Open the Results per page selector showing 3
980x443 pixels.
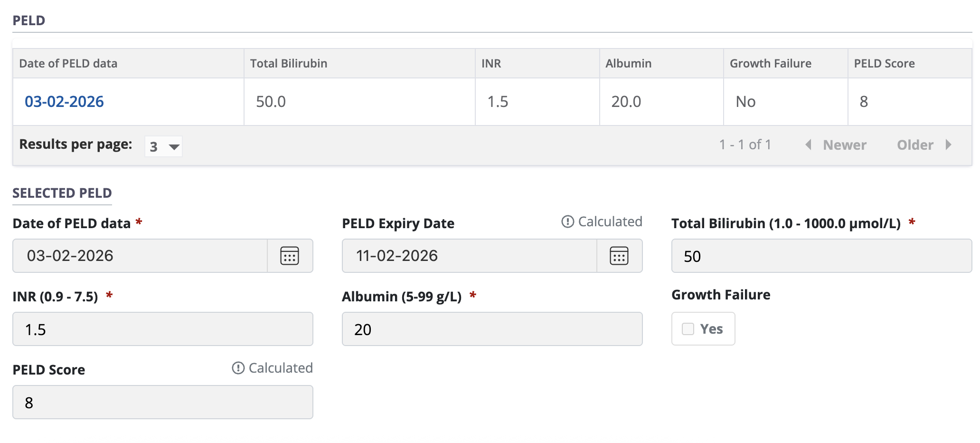click(x=163, y=146)
